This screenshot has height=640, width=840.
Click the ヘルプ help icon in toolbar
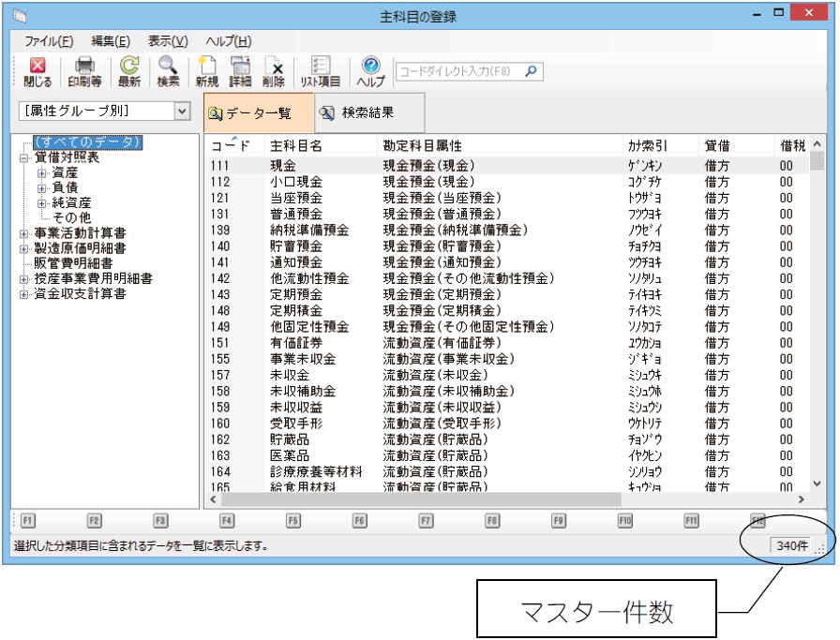pos(370,71)
